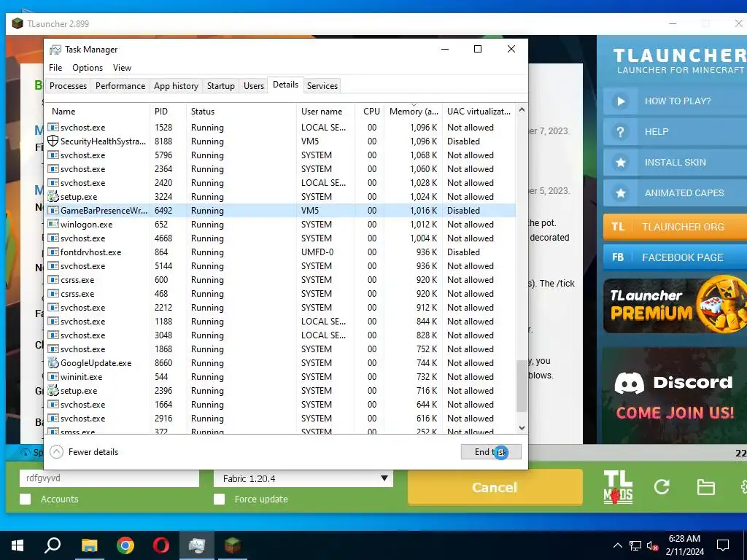Click Task Manager vertical scrollbar thumb

point(522,386)
